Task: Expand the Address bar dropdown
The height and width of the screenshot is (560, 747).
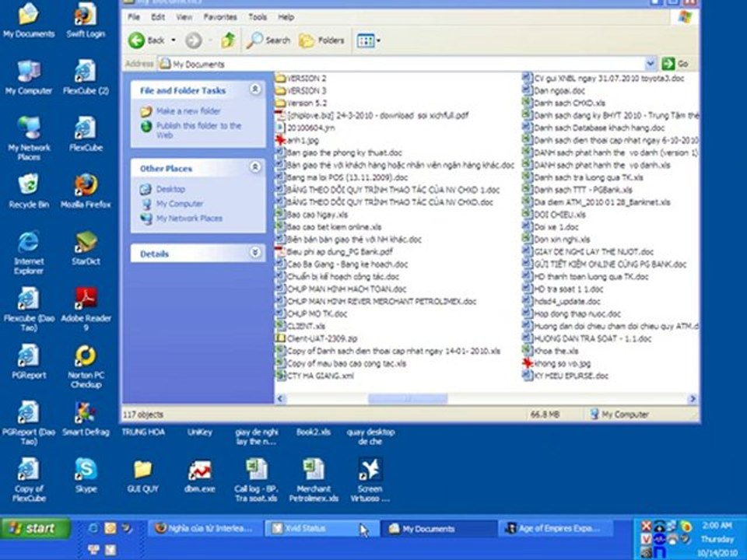Action: point(651,63)
